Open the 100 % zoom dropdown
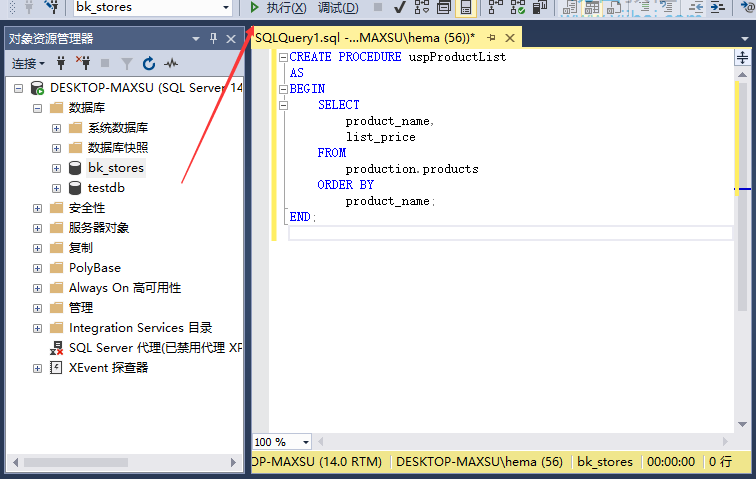This screenshot has width=756, height=479. [306, 442]
